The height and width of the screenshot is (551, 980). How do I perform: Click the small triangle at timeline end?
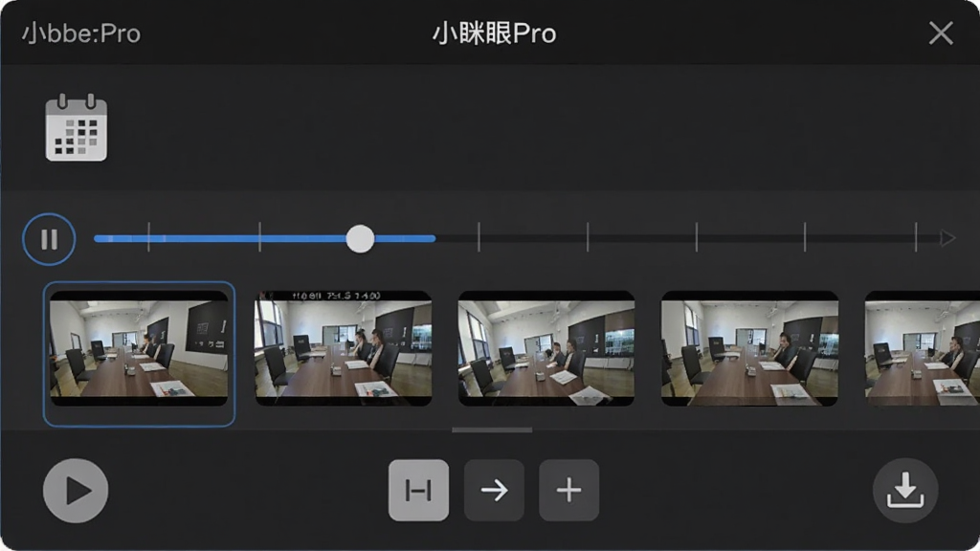click(947, 238)
